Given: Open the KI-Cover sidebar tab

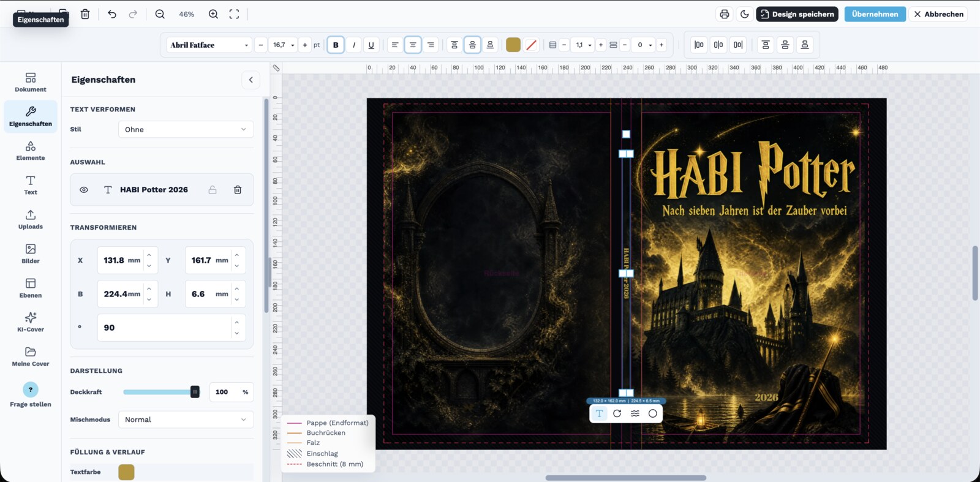Looking at the screenshot, I should [31, 322].
